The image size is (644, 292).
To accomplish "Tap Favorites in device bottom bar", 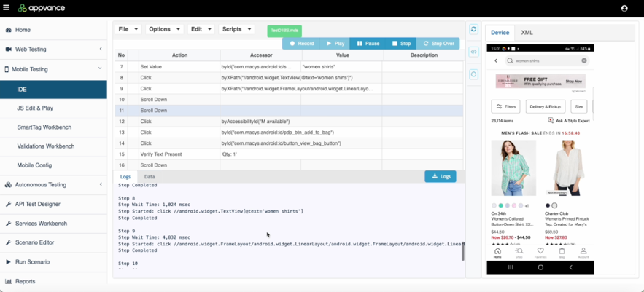I will tap(540, 253).
